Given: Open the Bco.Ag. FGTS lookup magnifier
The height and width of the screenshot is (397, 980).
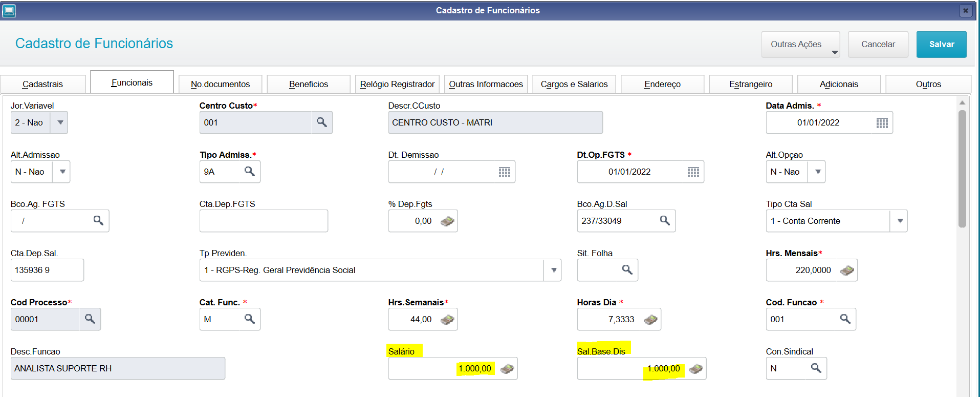Looking at the screenshot, I should tap(98, 221).
